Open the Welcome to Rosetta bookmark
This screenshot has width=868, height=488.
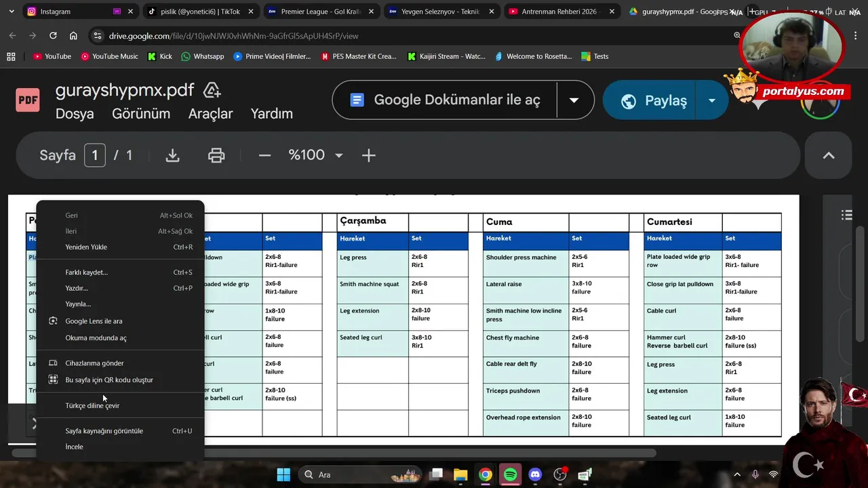(534, 56)
